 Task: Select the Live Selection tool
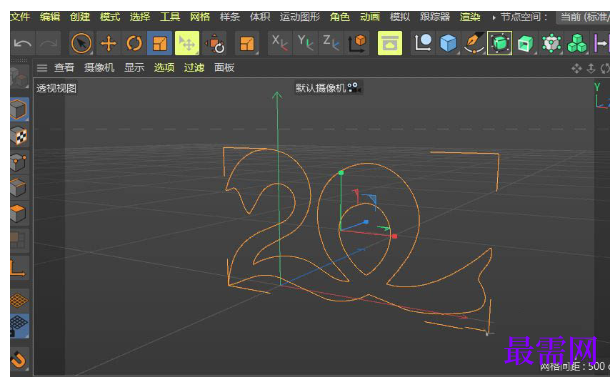point(81,43)
